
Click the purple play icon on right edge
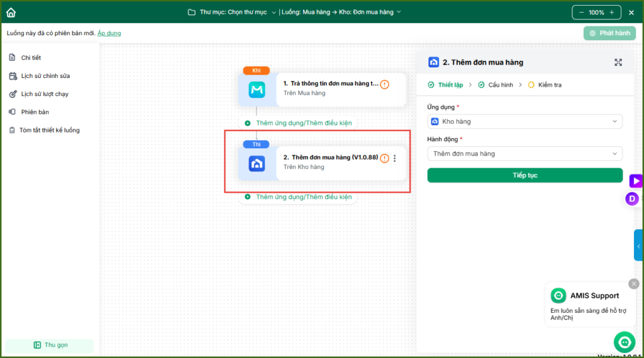[x=636, y=181]
